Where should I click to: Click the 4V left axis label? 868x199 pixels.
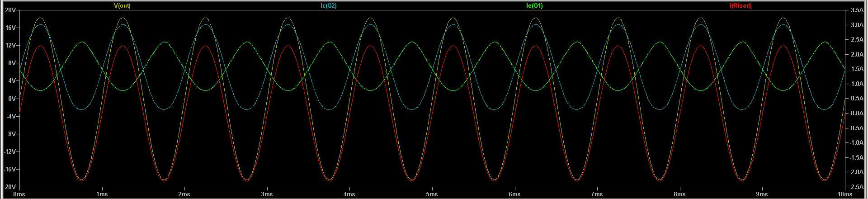pos(11,81)
